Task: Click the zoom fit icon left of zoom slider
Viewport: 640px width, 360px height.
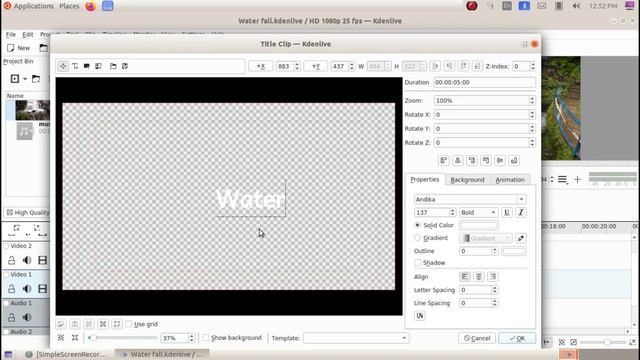Action: 61,338
